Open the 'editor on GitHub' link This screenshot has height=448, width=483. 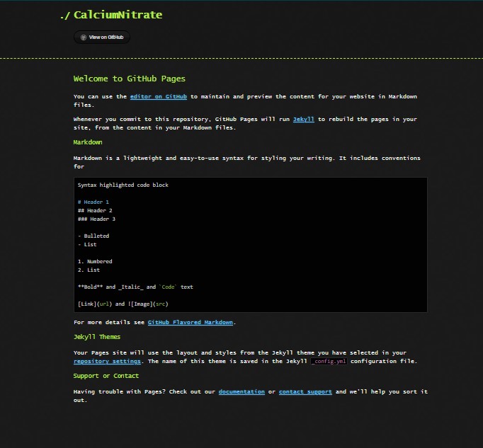[x=159, y=97]
